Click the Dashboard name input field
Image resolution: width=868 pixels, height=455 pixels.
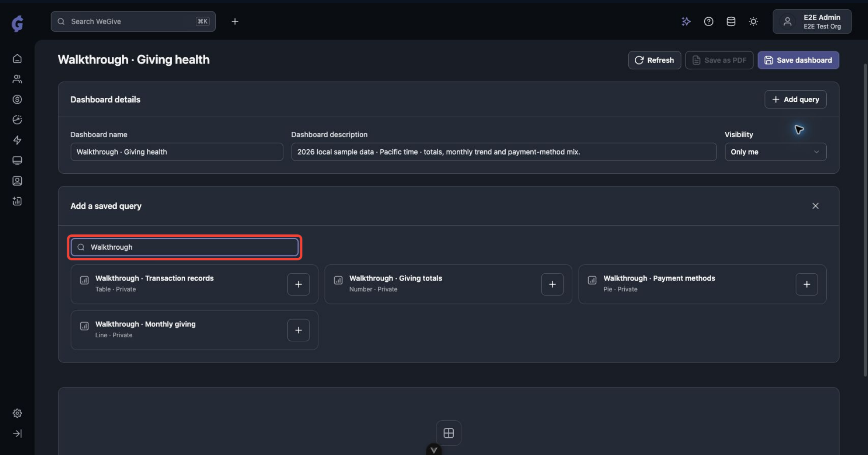[x=177, y=152]
